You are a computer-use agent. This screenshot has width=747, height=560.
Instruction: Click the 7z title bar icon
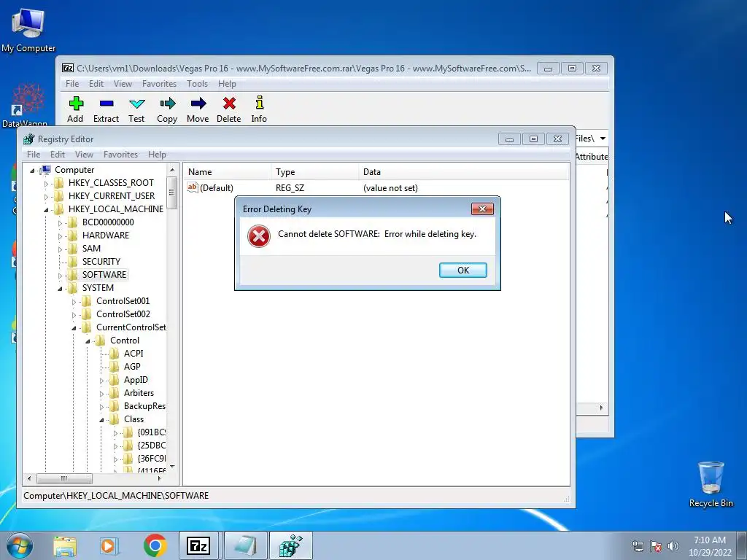(68, 68)
